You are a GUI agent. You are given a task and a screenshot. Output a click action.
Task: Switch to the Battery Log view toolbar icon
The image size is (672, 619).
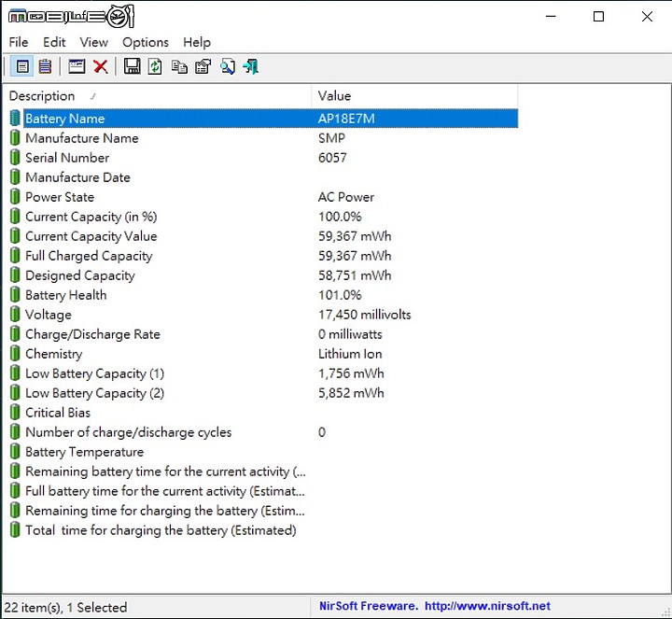[45, 66]
